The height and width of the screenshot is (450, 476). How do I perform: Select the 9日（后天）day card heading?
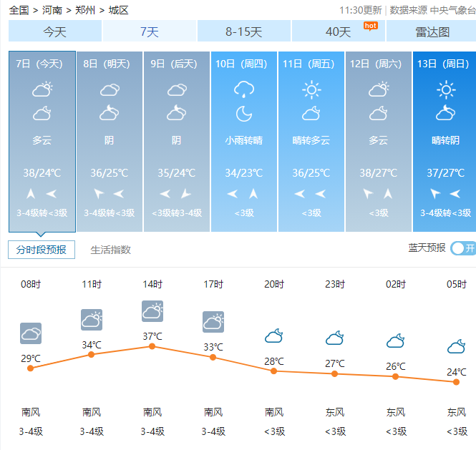[x=174, y=64]
